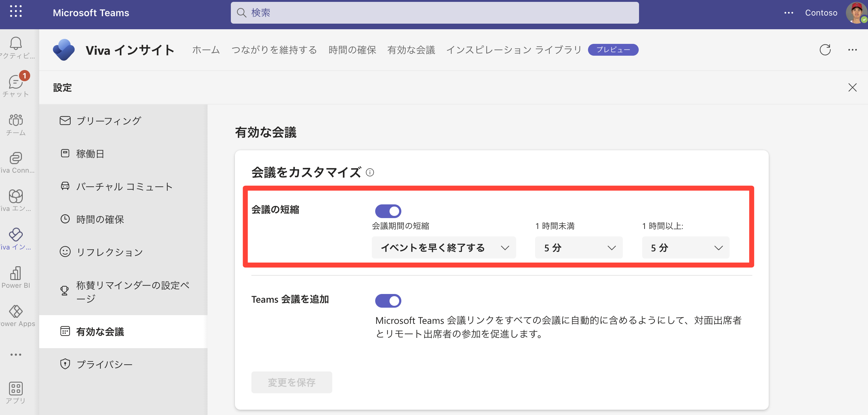868x415 pixels.
Task: Open the Activity bell icon
Action: [16, 44]
